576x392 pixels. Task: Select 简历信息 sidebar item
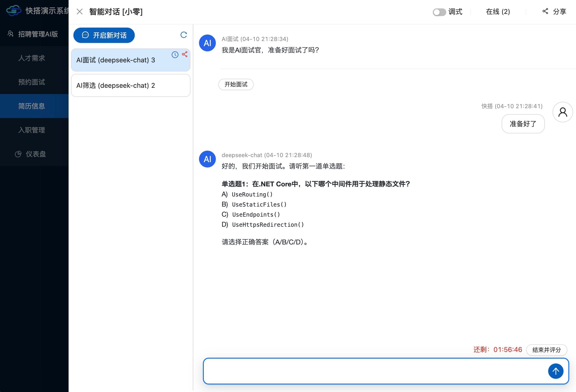(34, 106)
